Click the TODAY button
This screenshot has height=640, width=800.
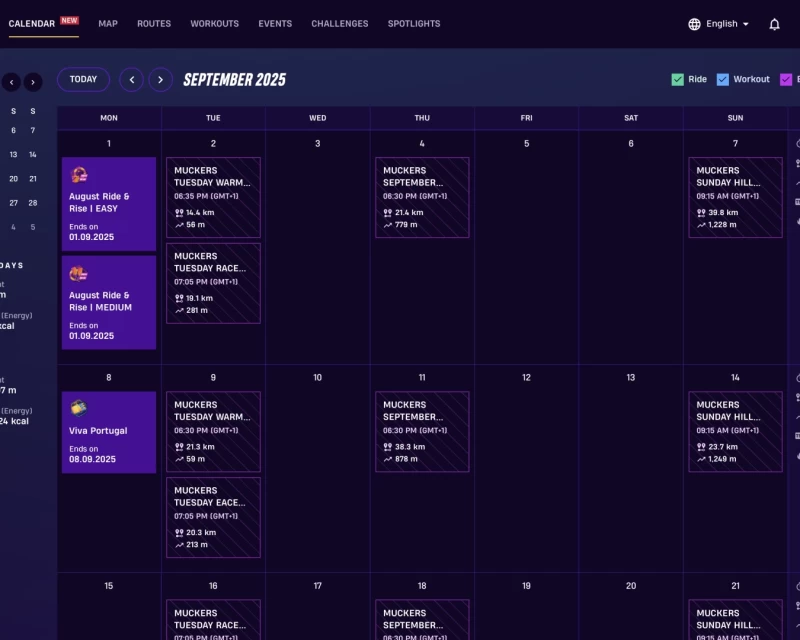point(83,79)
